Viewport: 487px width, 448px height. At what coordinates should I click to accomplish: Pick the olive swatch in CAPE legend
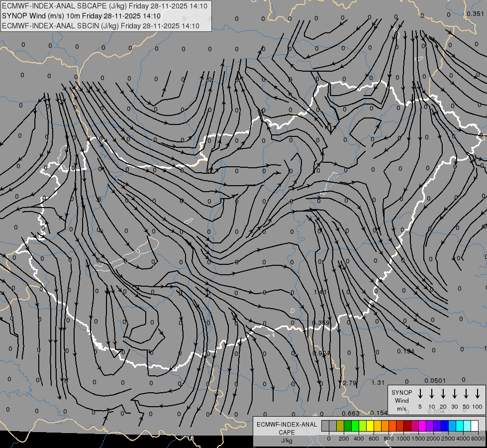[x=340, y=426]
